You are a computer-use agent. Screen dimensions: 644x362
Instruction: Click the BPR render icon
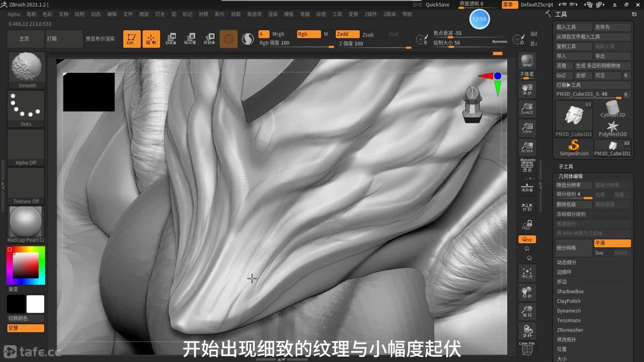click(x=527, y=61)
